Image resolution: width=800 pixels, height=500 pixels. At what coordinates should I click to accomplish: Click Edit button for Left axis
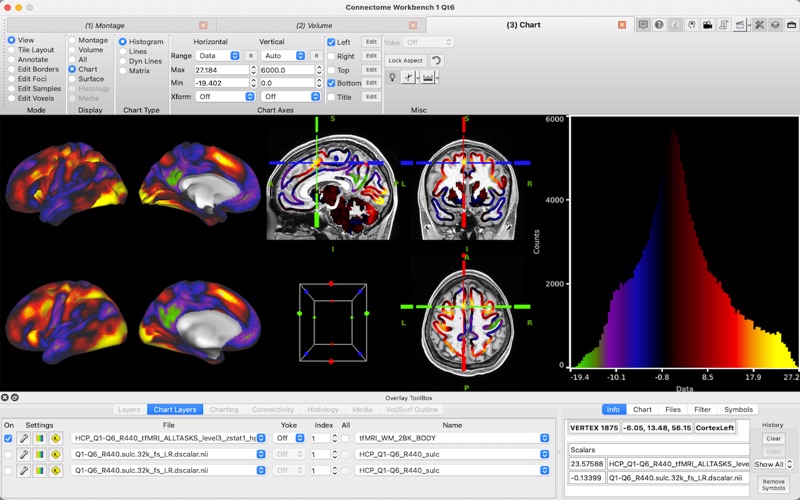371,42
